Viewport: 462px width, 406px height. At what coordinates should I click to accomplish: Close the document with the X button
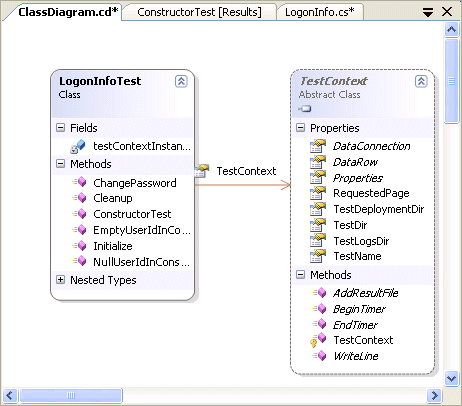[447, 12]
